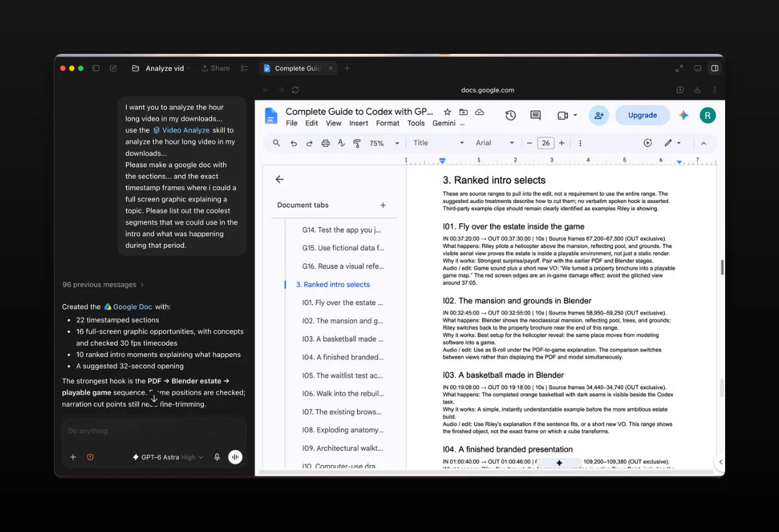The width and height of the screenshot is (779, 532).
Task: Run spelling and grammar check
Action: pyautogui.click(x=341, y=143)
